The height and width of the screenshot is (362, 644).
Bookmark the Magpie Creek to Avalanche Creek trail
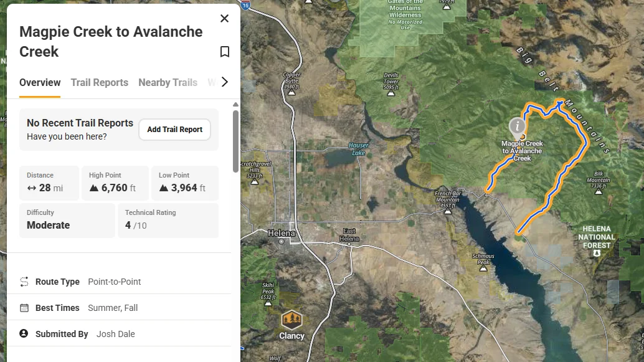[x=224, y=52]
